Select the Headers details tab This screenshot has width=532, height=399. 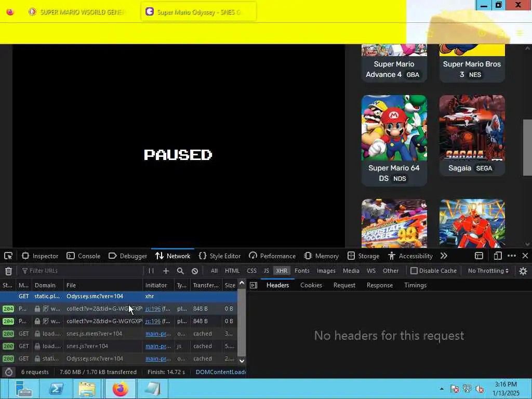(x=277, y=285)
